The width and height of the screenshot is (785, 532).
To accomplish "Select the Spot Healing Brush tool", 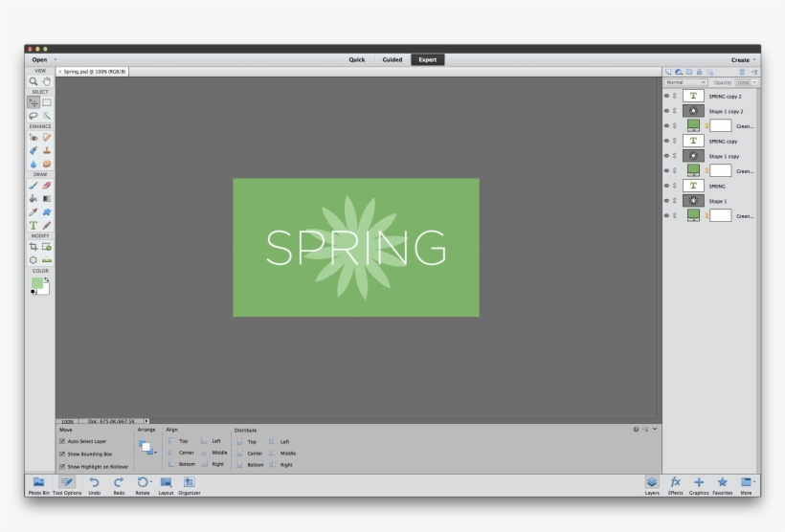I will [47, 137].
